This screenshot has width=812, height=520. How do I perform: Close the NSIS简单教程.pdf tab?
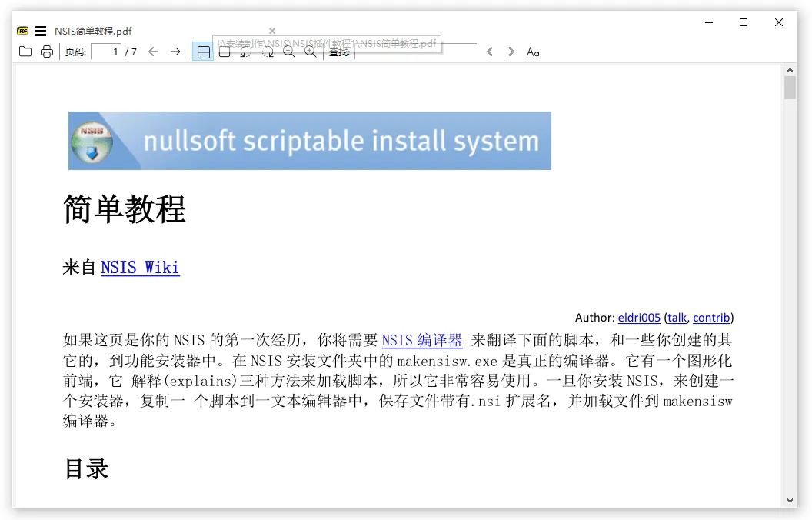(x=272, y=31)
